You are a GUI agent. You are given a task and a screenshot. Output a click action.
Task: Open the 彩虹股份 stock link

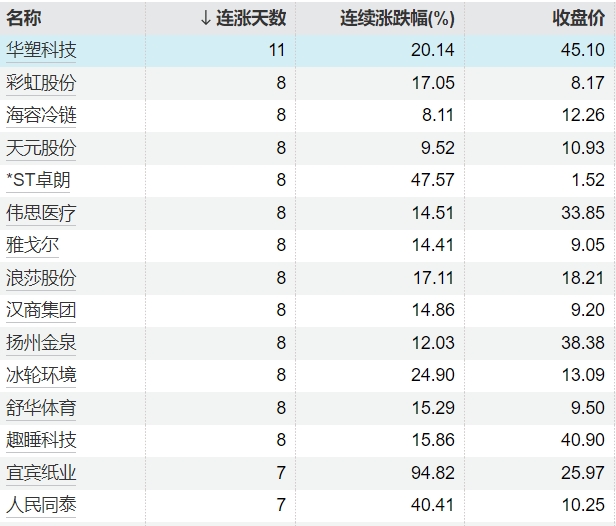[41, 83]
